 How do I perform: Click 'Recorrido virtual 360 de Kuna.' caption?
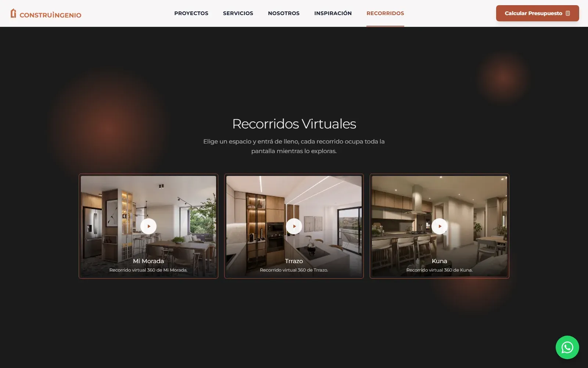click(x=440, y=270)
